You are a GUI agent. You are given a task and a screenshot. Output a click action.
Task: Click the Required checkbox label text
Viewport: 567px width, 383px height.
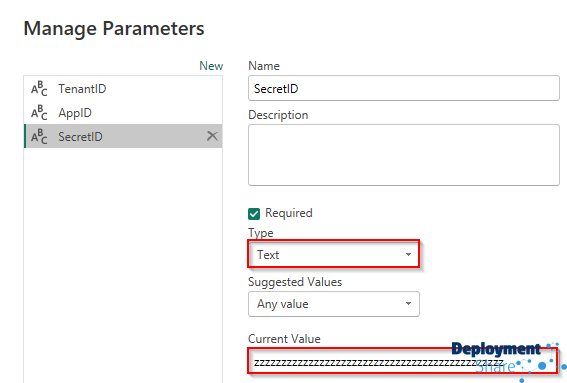point(289,213)
